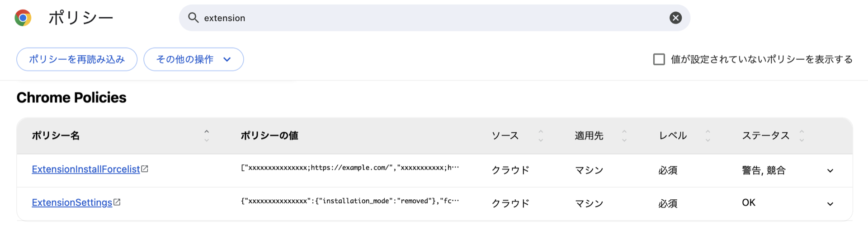
Task: Focus the policy search field
Action: pos(434,18)
